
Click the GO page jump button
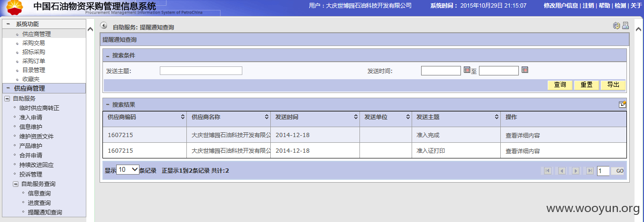click(618, 171)
